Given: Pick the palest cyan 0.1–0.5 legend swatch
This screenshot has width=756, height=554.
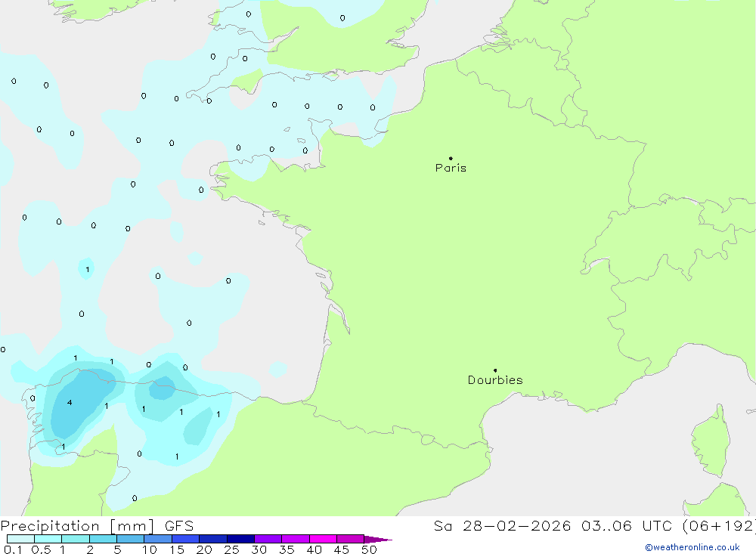Looking at the screenshot, I should [20, 539].
